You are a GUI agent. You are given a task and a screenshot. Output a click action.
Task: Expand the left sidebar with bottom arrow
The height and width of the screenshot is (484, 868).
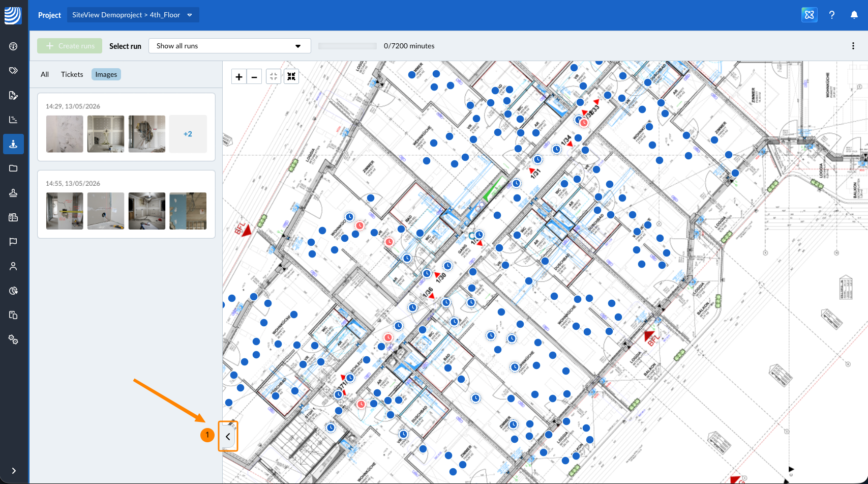coord(14,471)
